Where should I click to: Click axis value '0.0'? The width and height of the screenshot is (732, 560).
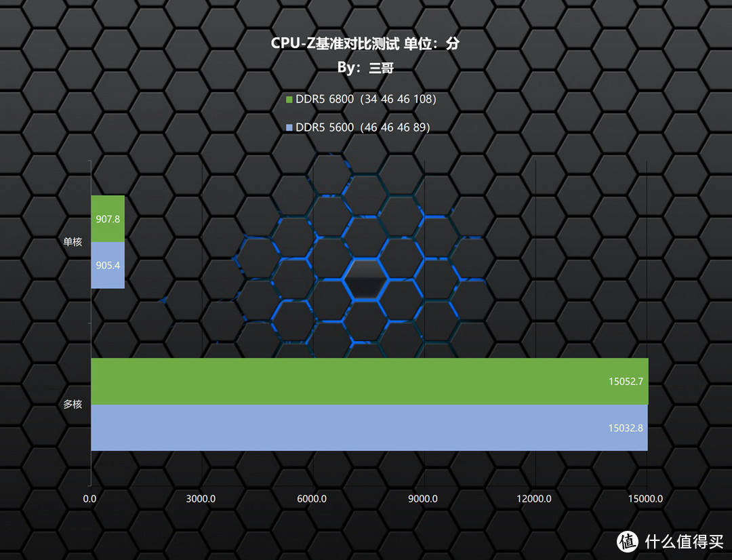[x=89, y=499]
